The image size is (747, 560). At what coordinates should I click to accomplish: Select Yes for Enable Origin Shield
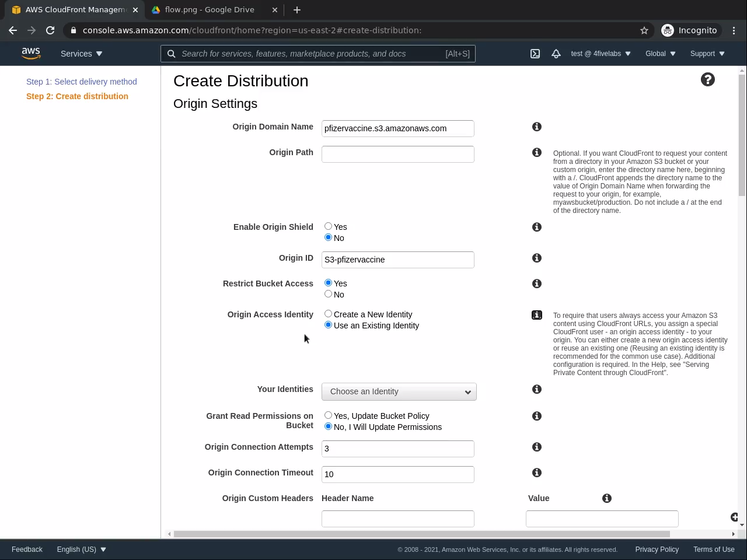point(328,226)
